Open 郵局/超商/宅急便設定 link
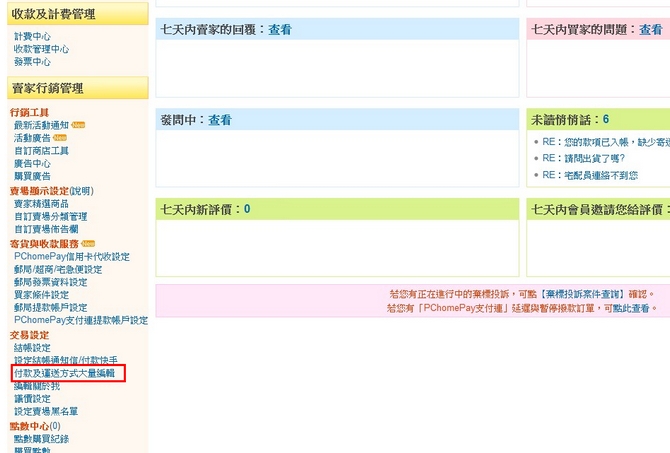The height and width of the screenshot is (453, 670). [x=57, y=269]
